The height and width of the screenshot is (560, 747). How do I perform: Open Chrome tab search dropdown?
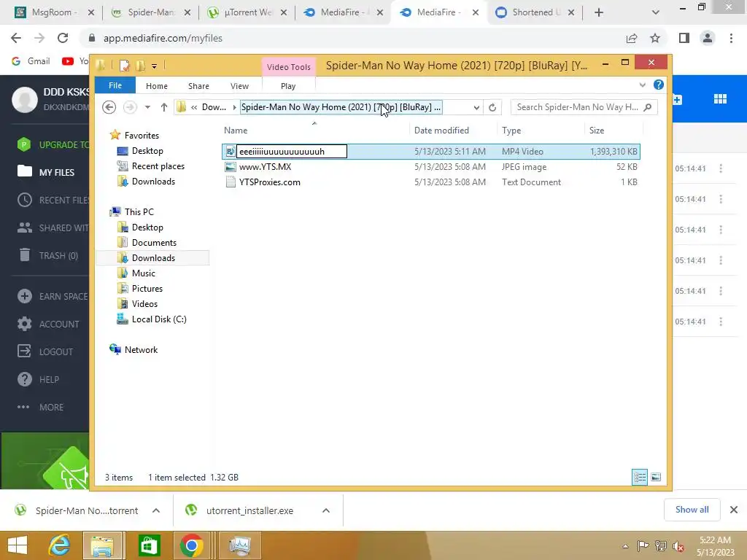pos(656,13)
